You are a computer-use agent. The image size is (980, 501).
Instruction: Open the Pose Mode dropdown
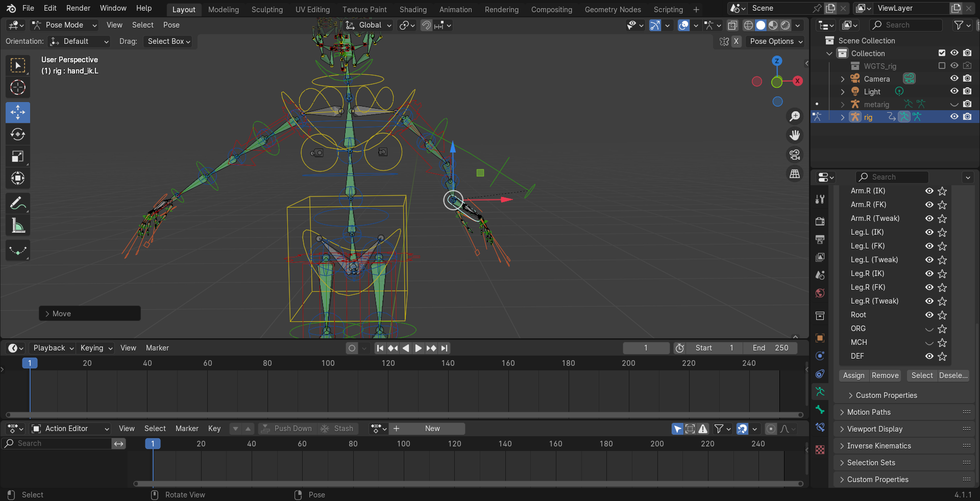(64, 25)
